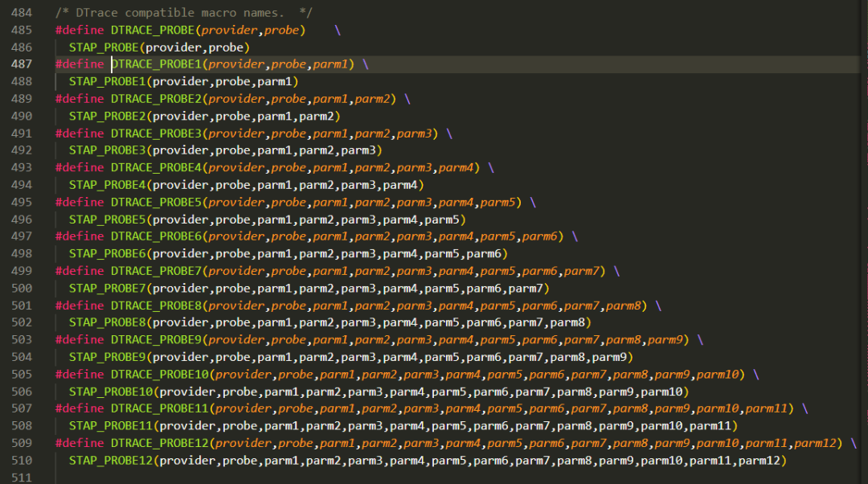This screenshot has height=484, width=868.
Task: Click the parm7 parameter on line 499
Action: click(x=581, y=271)
